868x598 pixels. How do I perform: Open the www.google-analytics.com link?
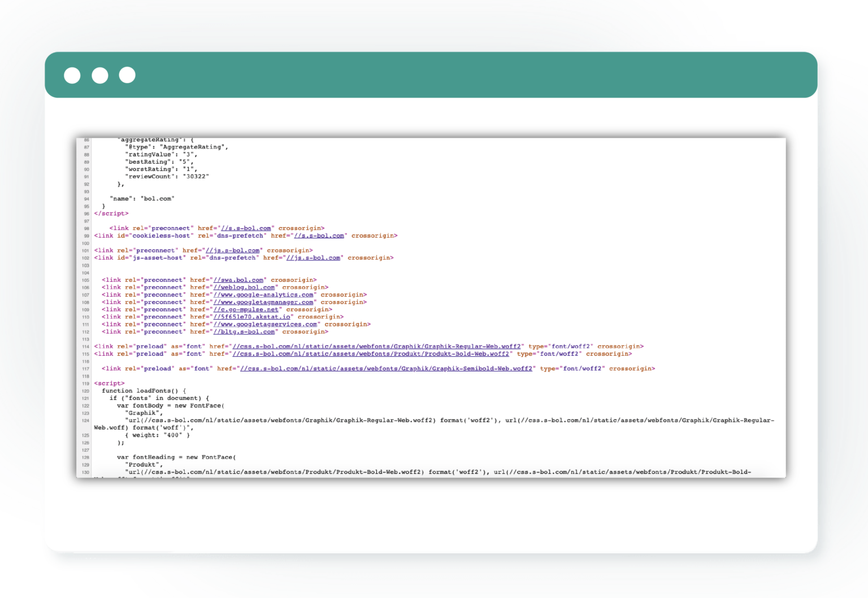tap(263, 295)
